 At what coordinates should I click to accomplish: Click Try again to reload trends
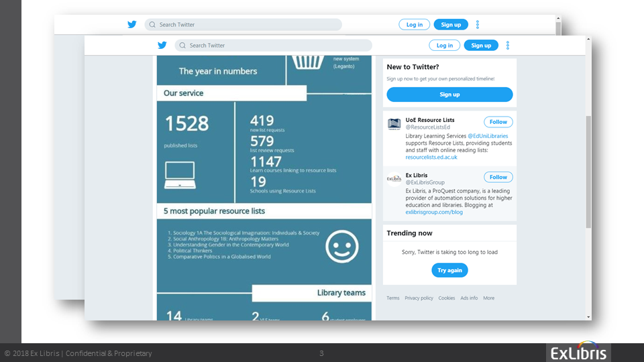point(449,270)
